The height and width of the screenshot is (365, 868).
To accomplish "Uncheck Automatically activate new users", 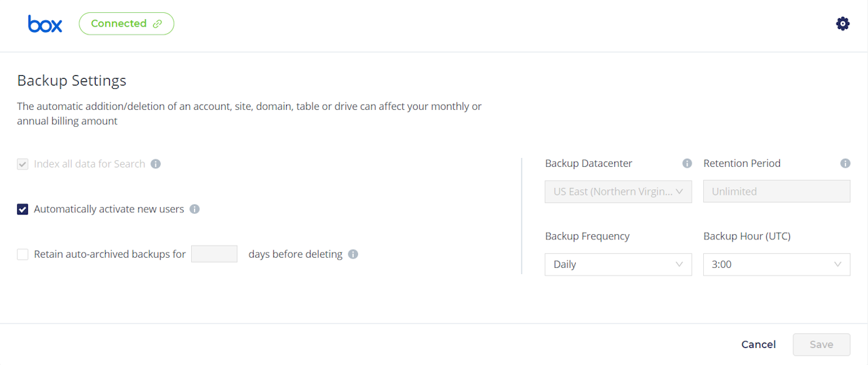I will pyautogui.click(x=23, y=209).
